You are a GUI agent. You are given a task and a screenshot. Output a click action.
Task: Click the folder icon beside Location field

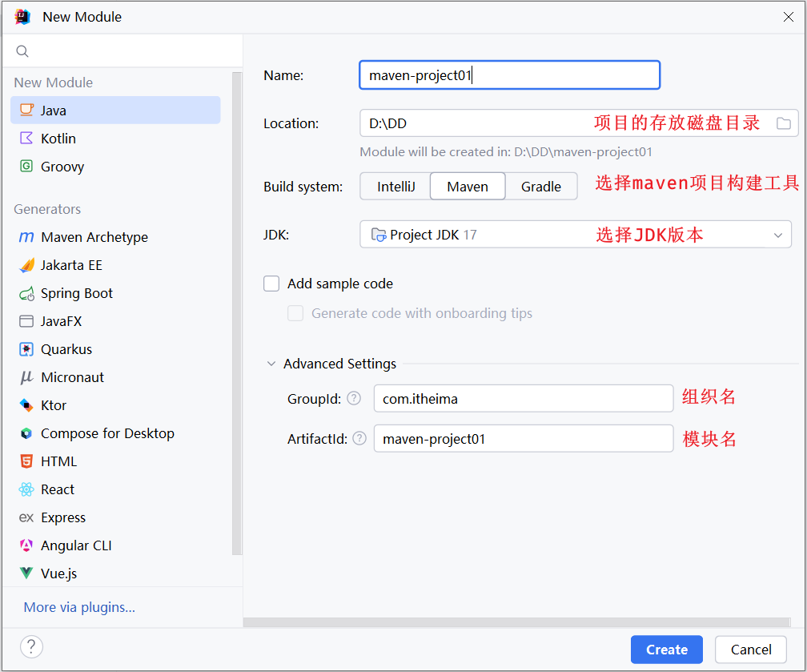[x=784, y=123]
